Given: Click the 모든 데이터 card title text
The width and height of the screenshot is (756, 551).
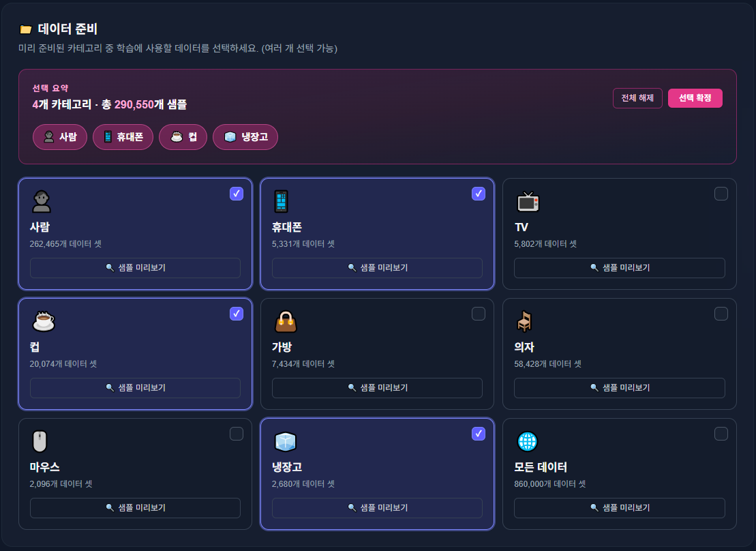Looking at the screenshot, I should (541, 468).
